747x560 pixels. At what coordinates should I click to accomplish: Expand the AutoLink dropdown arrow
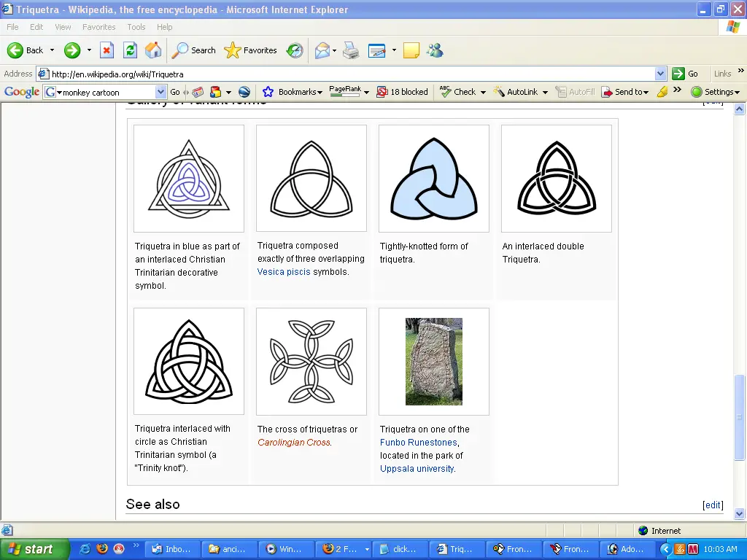click(545, 92)
